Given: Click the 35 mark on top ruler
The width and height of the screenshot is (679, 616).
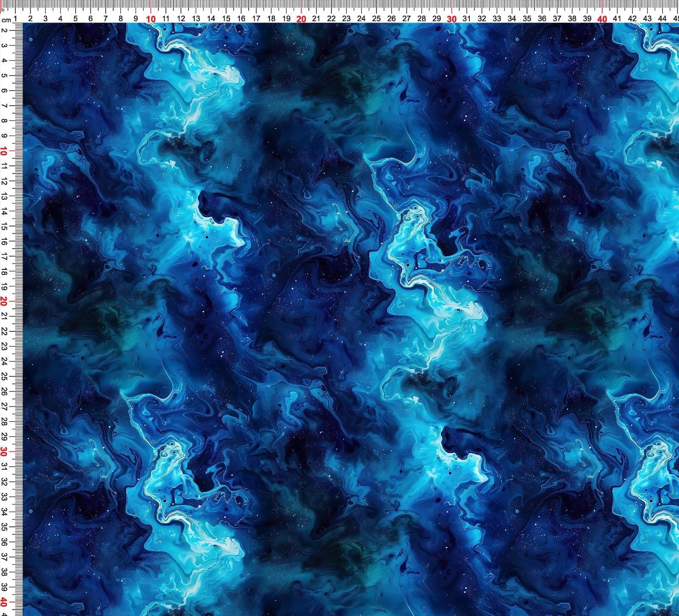Looking at the screenshot, I should [527, 19].
